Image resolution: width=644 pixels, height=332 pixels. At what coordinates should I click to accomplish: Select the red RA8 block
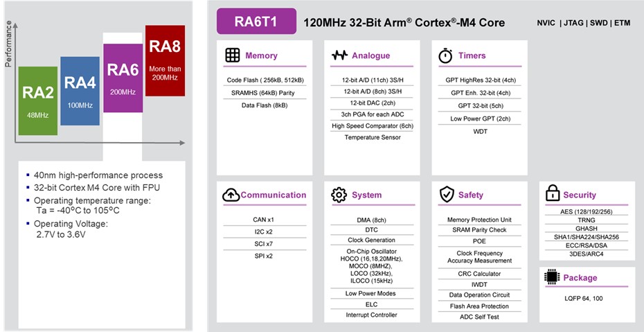165,61
